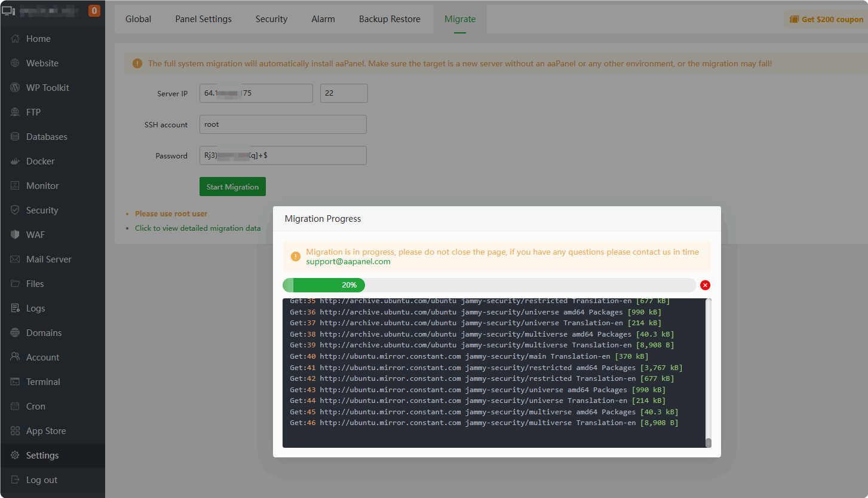Select the WAF shield icon
The image size is (868, 498).
(x=15, y=235)
